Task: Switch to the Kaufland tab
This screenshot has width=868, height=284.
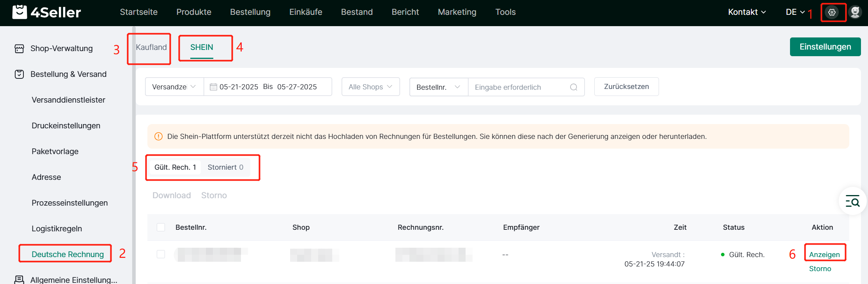Action: point(151,47)
